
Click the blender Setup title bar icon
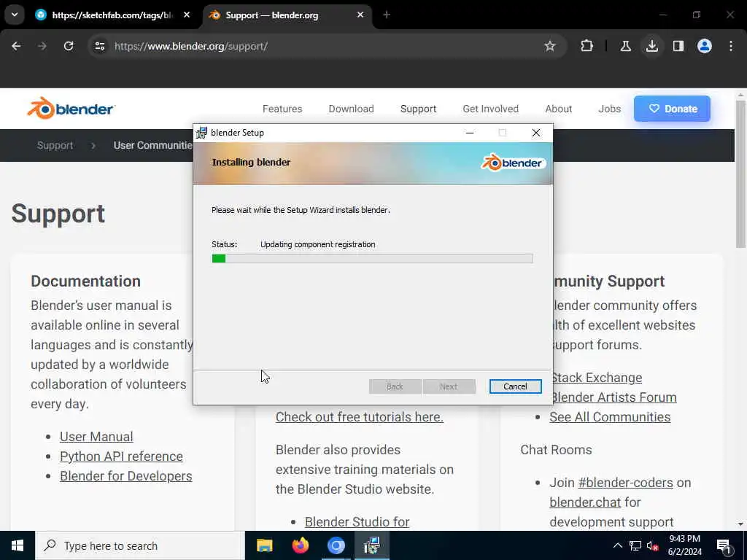(x=201, y=133)
